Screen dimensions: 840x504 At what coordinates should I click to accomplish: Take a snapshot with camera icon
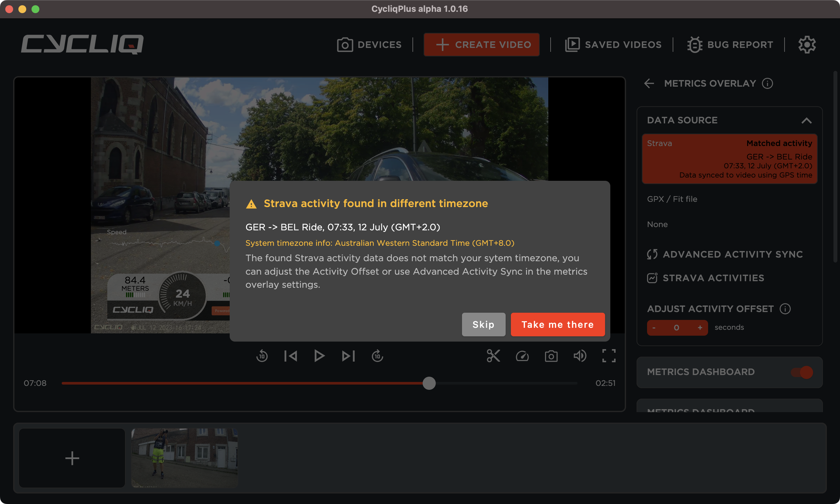(551, 356)
